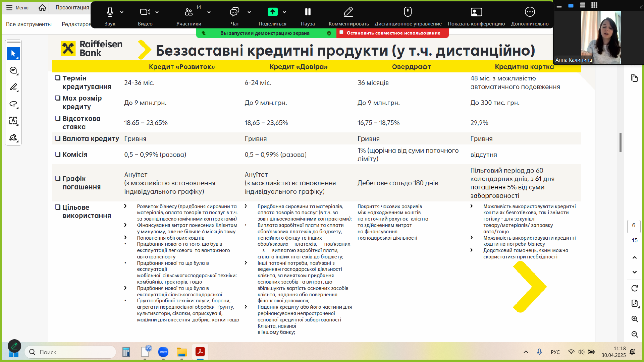Screen dimensions: 644x362
Task: Expand chat options arrow
Action: (249, 12)
